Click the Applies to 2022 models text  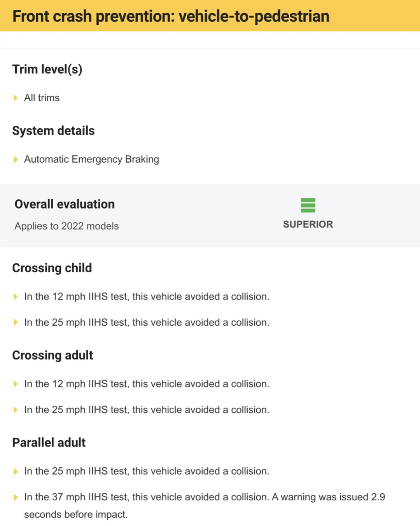pyautogui.click(x=66, y=226)
